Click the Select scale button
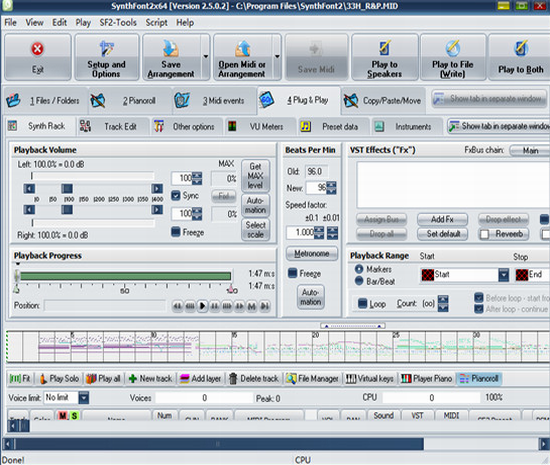This screenshot has height=465, width=550. coord(255,230)
